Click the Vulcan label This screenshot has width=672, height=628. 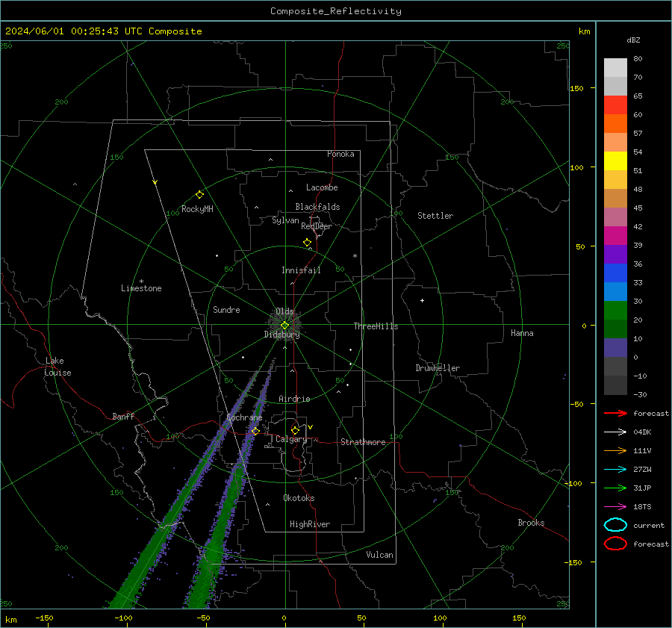point(379,555)
